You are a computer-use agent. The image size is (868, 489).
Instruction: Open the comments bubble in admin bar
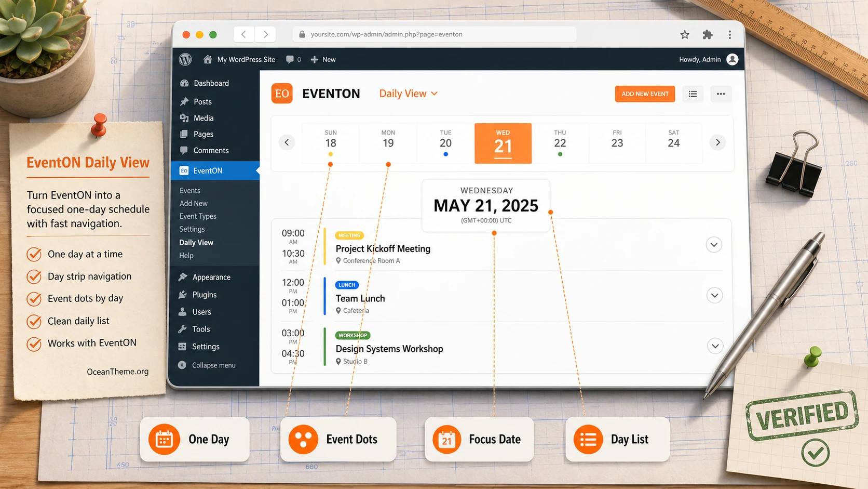[x=293, y=59]
